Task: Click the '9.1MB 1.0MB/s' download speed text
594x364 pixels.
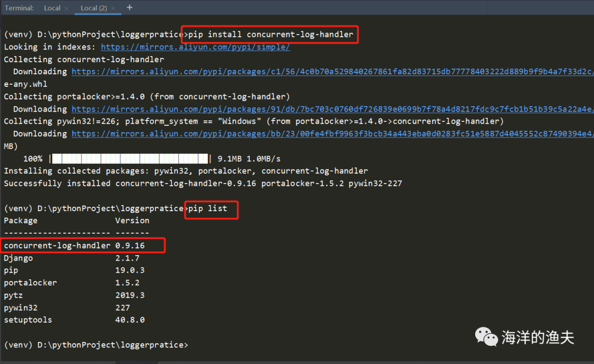Action: pos(249,159)
